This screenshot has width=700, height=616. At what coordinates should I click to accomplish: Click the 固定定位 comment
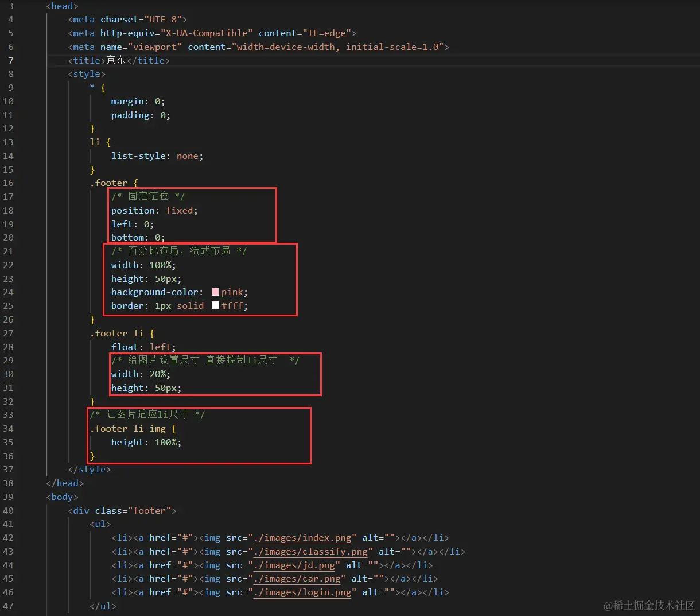148,196
